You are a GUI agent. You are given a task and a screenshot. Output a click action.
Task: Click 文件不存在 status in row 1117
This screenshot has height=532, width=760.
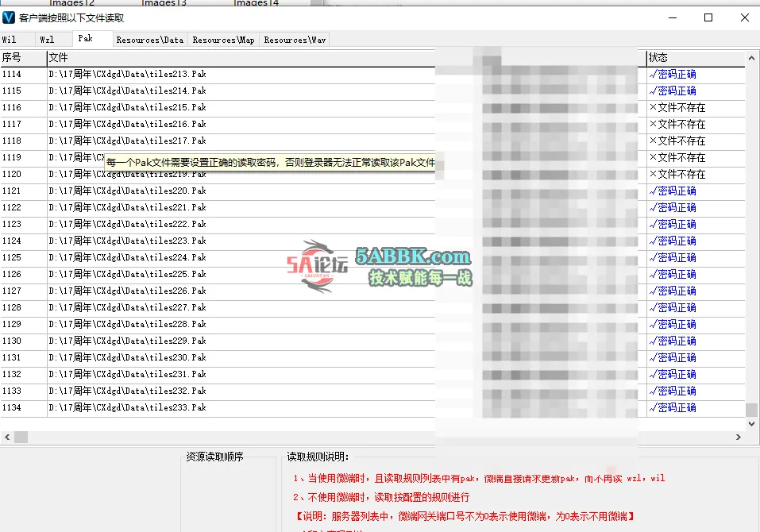677,124
